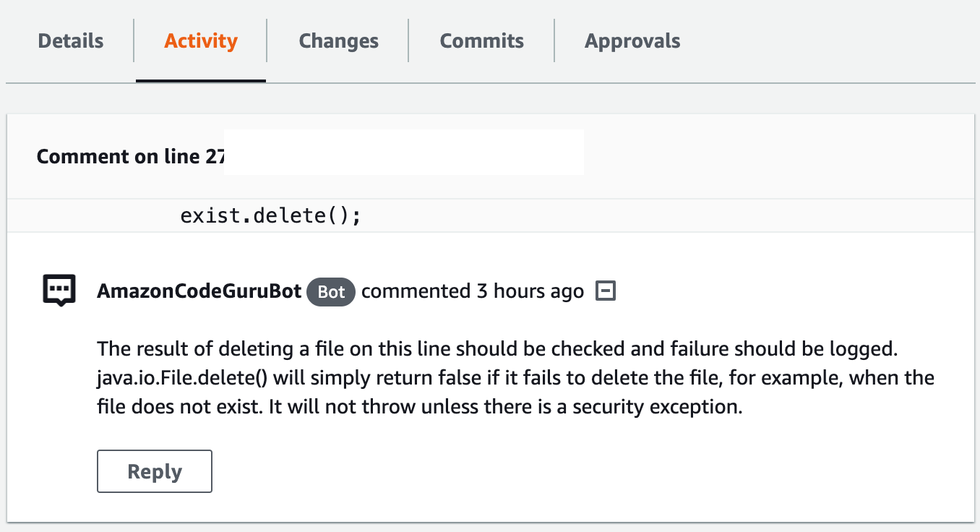Image resolution: width=980 pixels, height=532 pixels.
Task: Switch to the Details tab
Action: tap(69, 41)
